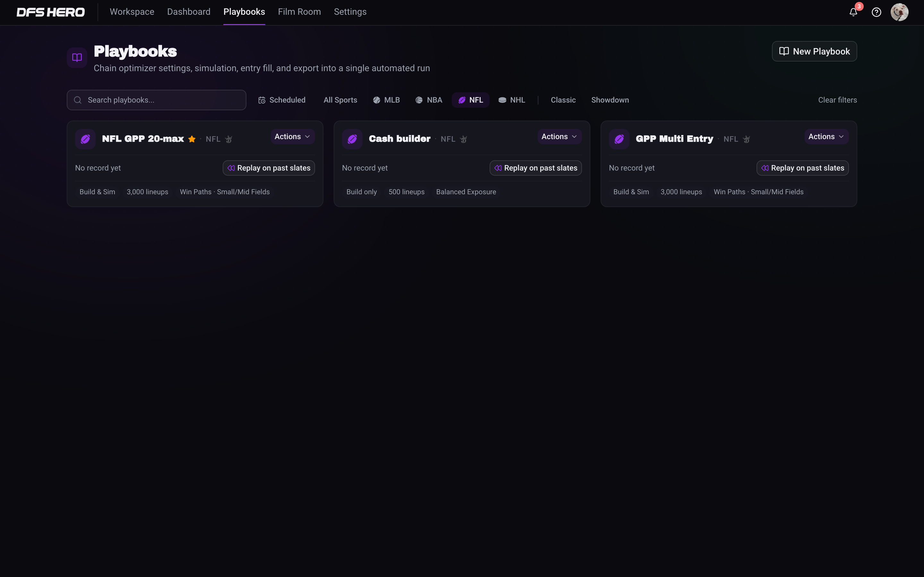Click the football icon on GPP Multi Entry card
924x577 pixels.
[x=619, y=139]
